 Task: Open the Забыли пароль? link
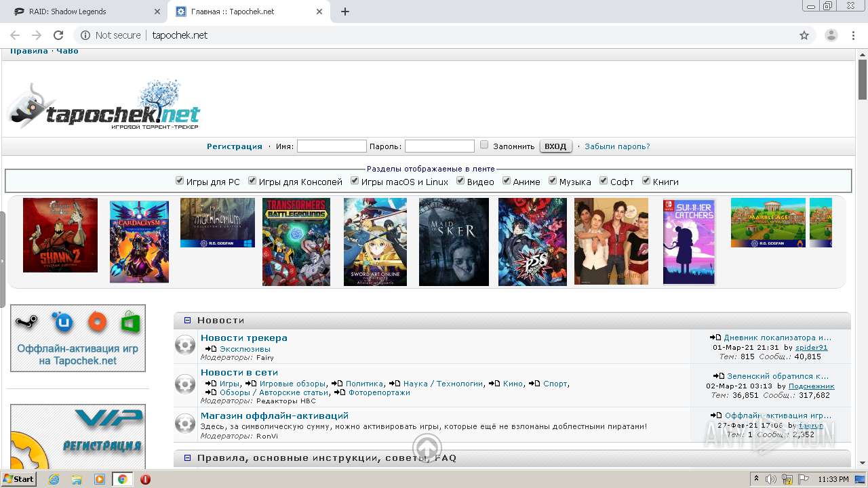pyautogui.click(x=617, y=146)
